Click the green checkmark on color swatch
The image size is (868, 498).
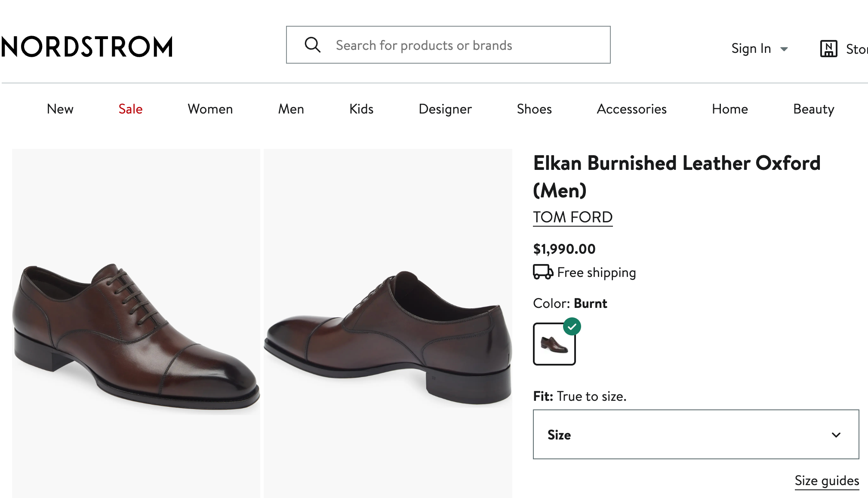point(572,327)
